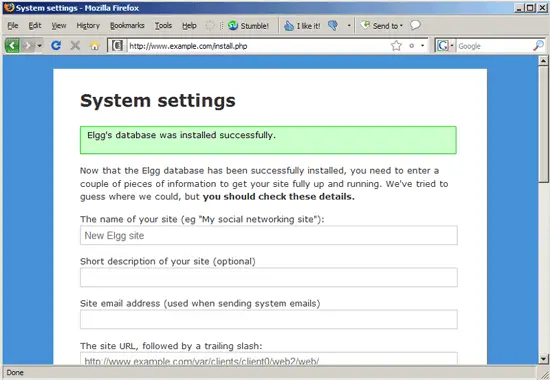The width and height of the screenshot is (550, 380).
Task: Reload the page with the blue refresh icon
Action: (x=56, y=46)
